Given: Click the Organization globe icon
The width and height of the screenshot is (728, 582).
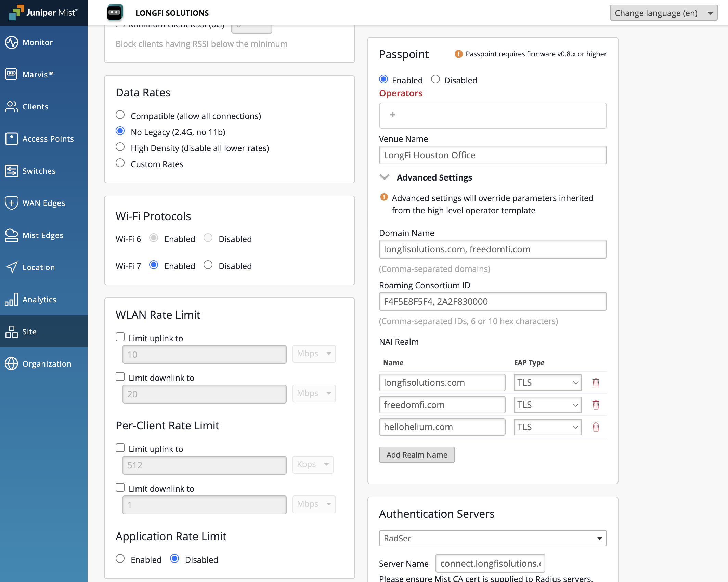Looking at the screenshot, I should [x=12, y=364].
